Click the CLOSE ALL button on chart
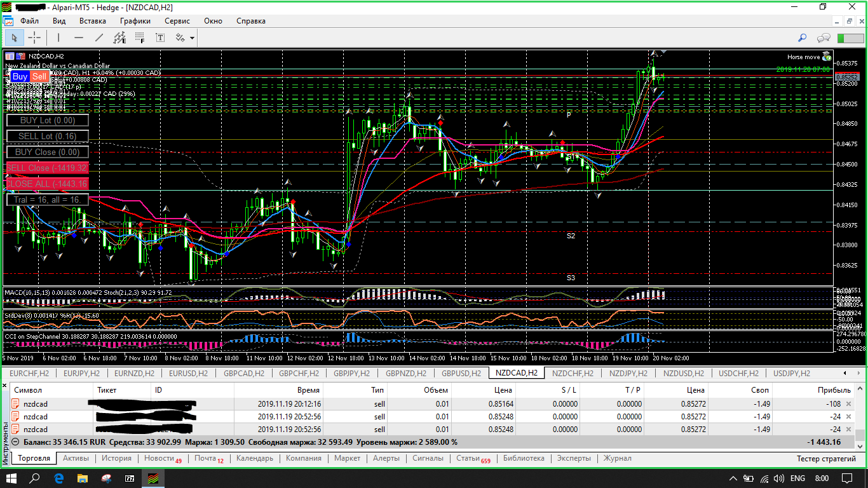Image resolution: width=868 pixels, height=488 pixels. tap(47, 184)
